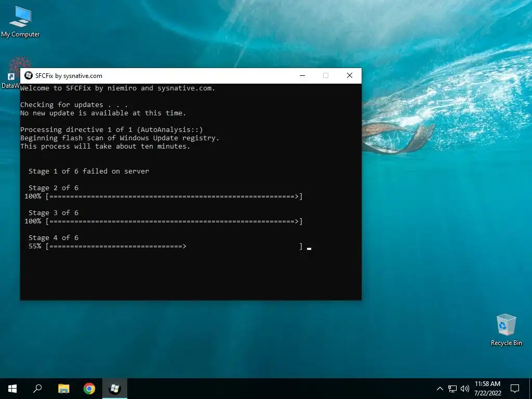
Task: Open the Windows Start menu
Action: tap(12, 389)
